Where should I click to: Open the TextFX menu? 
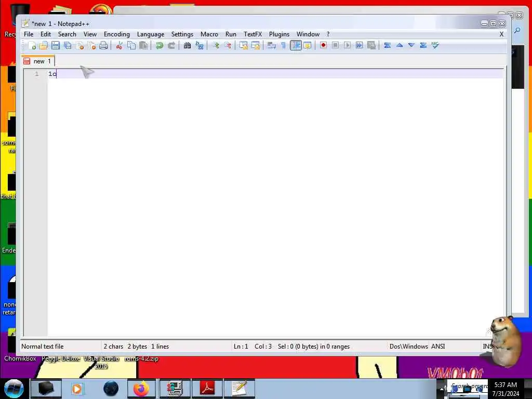point(253,34)
